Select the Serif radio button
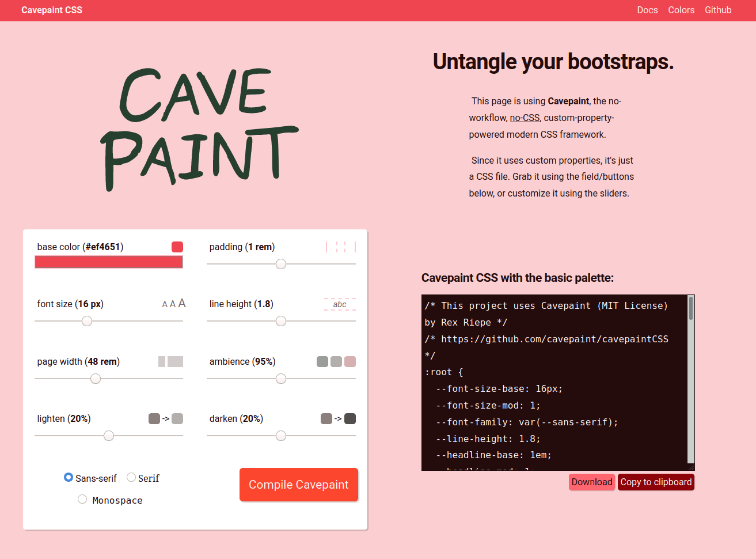Viewport: 756px width, 559px height. click(x=131, y=477)
